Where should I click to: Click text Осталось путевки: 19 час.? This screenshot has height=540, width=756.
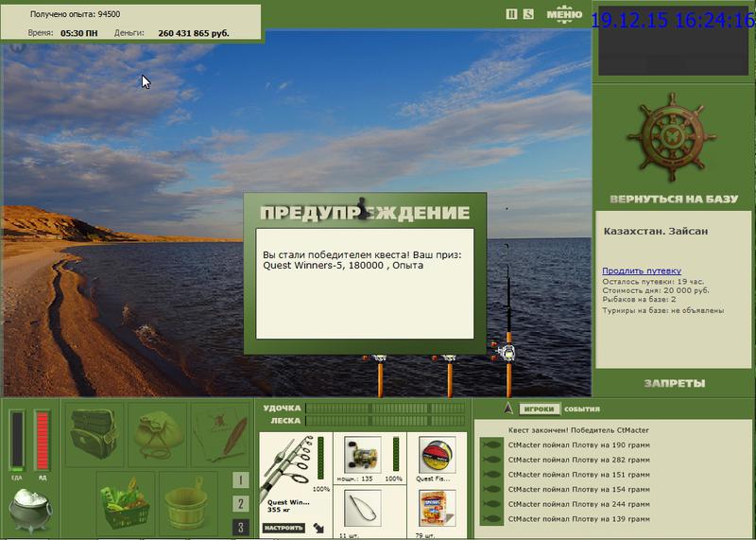tap(653, 281)
